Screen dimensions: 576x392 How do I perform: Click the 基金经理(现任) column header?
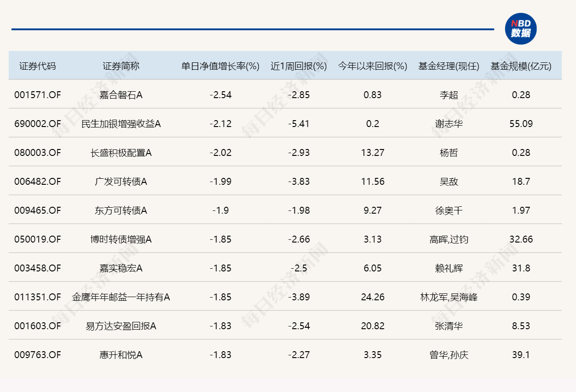click(449, 66)
